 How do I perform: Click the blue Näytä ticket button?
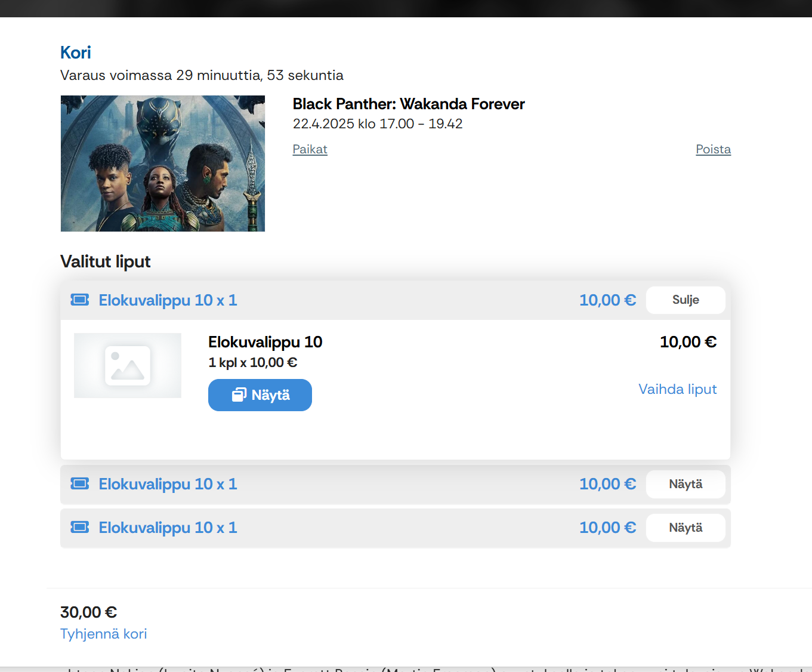(260, 395)
